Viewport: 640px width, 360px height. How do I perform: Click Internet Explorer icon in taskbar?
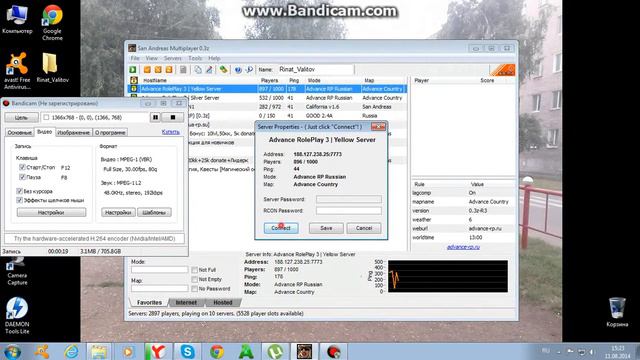[71, 351]
